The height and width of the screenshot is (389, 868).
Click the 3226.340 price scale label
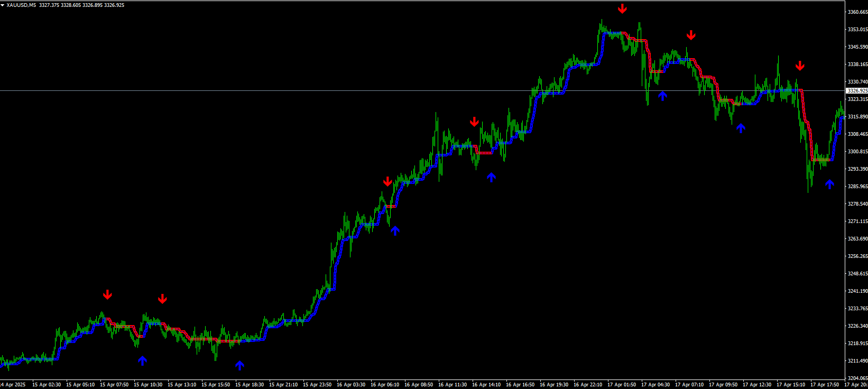tap(857, 326)
